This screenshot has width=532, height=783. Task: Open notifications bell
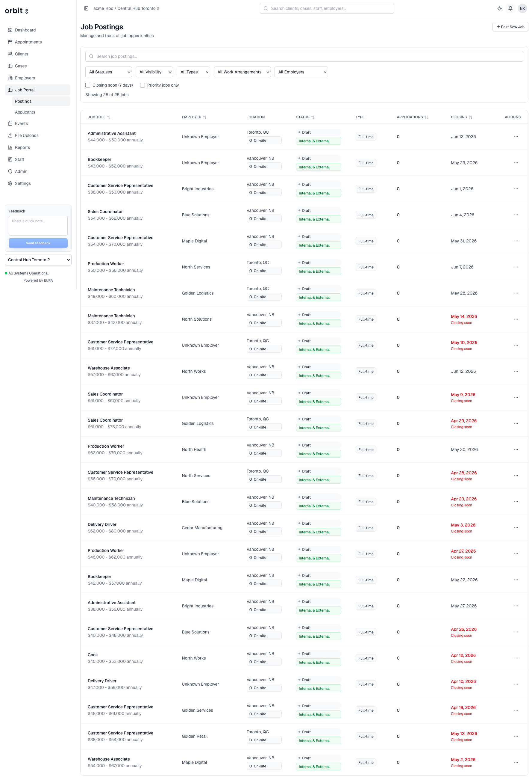pos(510,8)
